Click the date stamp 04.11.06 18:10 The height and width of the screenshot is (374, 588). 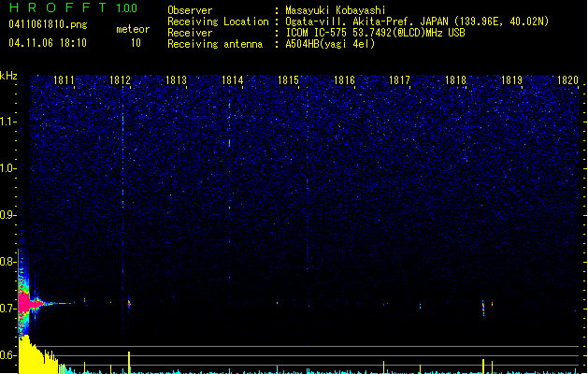click(48, 43)
